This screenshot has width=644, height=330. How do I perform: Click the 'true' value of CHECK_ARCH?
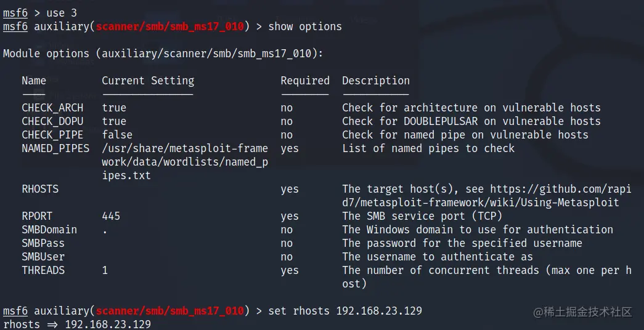(x=114, y=108)
